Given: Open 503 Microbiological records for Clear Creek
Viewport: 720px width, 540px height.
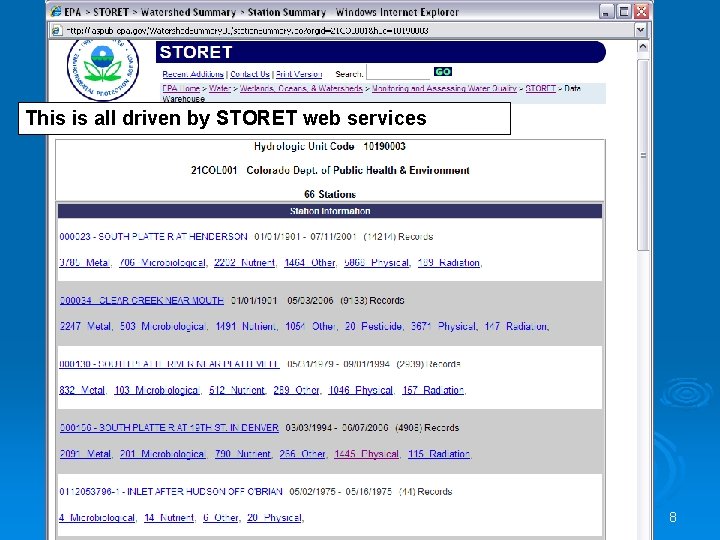Looking at the screenshot, I should pos(163,326).
